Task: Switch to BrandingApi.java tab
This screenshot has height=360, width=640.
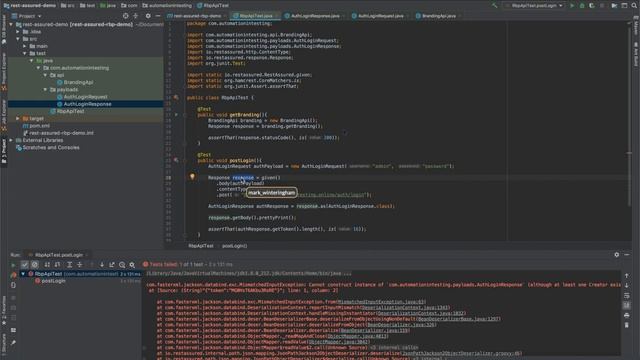Action: click(x=438, y=16)
